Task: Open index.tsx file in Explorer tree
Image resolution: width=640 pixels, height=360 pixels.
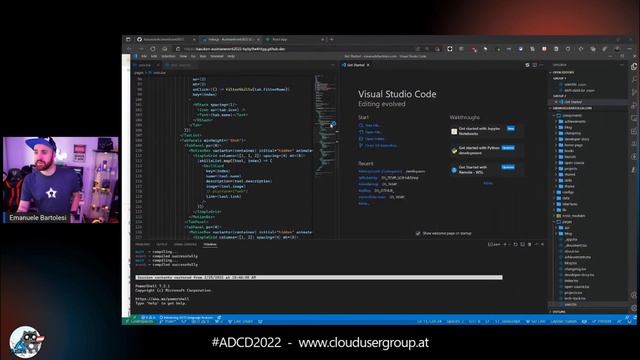Action: [x=571, y=281]
